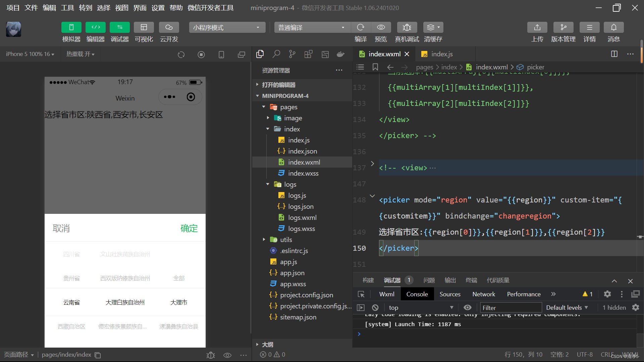Click the 真机调试 bug icon
644x362 pixels.
pos(407,27)
